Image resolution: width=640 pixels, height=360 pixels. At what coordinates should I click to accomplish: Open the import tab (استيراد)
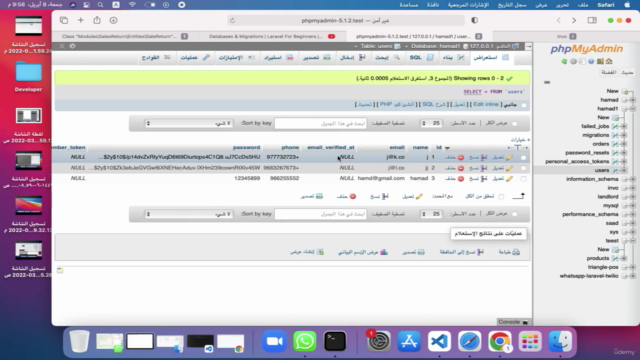tap(278, 58)
